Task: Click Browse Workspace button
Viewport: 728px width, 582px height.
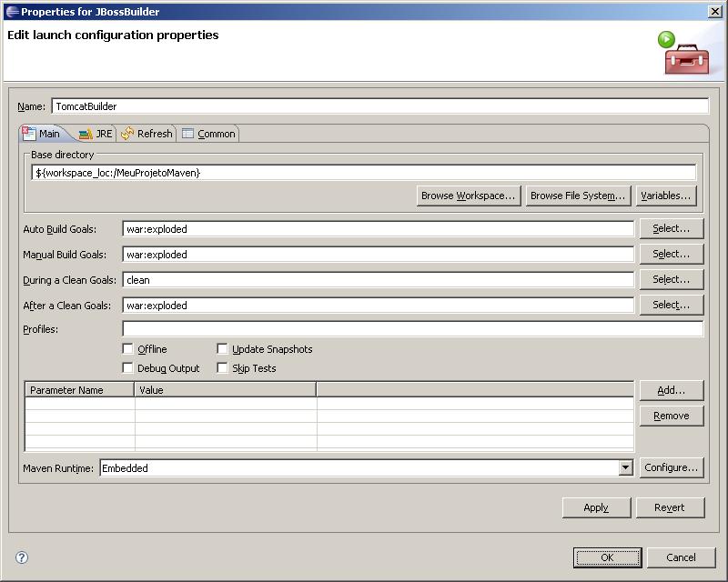Action: (x=469, y=196)
